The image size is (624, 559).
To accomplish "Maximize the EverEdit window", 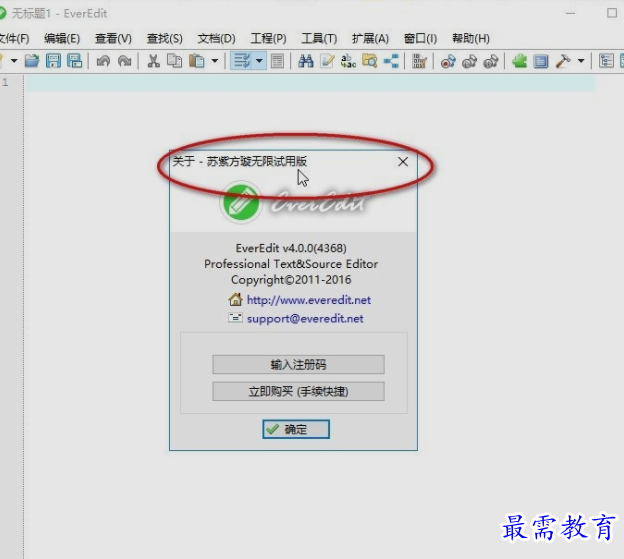I will (612, 13).
